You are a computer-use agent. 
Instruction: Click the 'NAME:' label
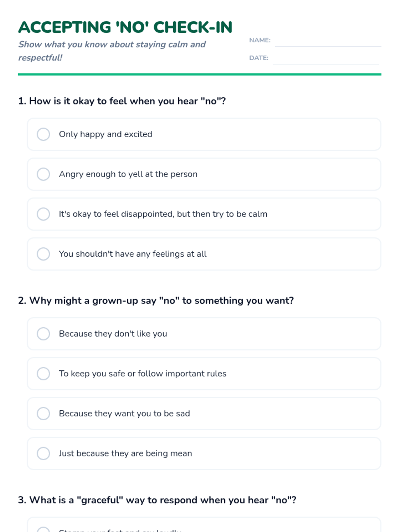click(260, 40)
